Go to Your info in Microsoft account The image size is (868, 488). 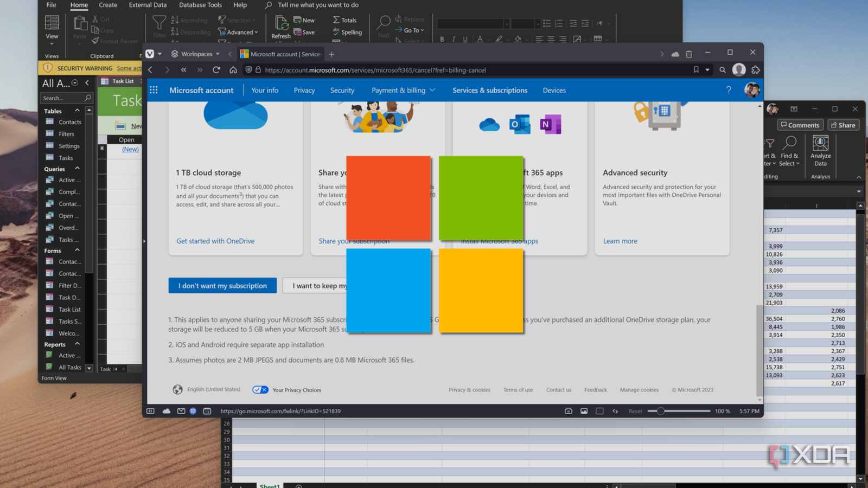265,90
